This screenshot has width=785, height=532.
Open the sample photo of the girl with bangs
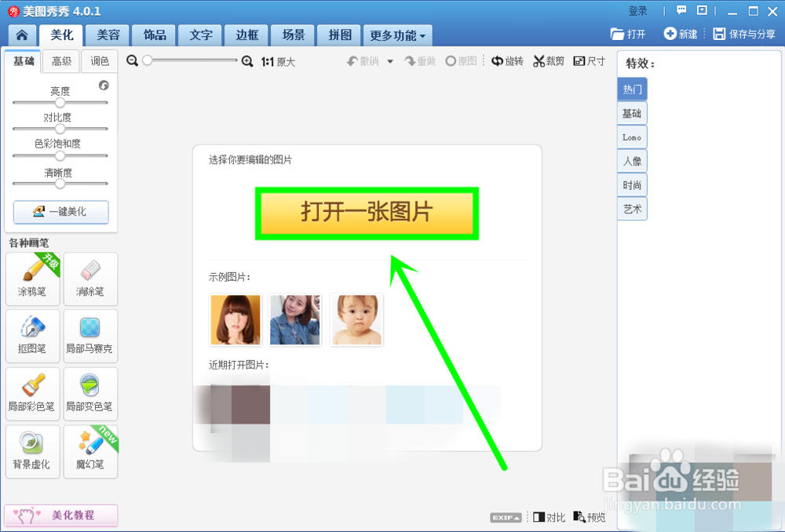[235, 320]
